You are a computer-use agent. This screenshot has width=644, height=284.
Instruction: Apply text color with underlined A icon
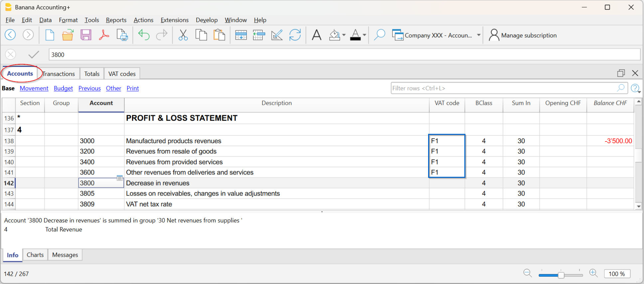[x=355, y=35]
